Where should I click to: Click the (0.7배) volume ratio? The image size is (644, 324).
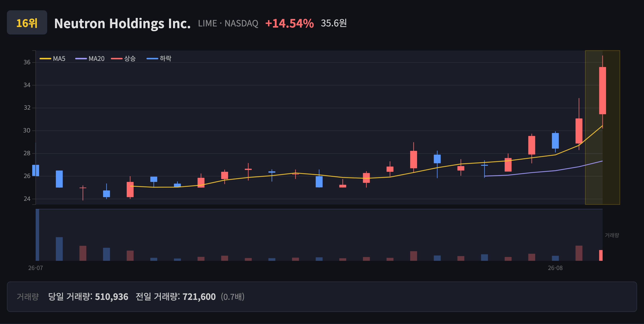pos(232,297)
